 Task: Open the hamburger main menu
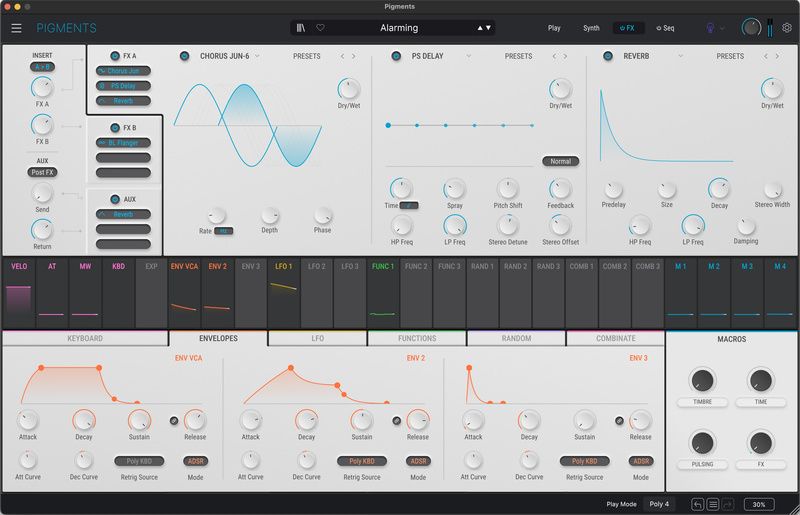16,28
